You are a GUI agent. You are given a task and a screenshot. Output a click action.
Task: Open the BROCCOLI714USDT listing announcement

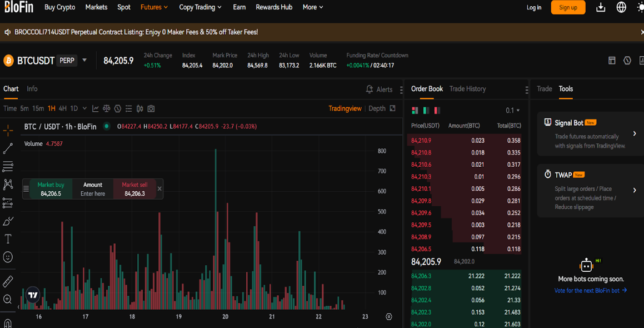pyautogui.click(x=136, y=32)
